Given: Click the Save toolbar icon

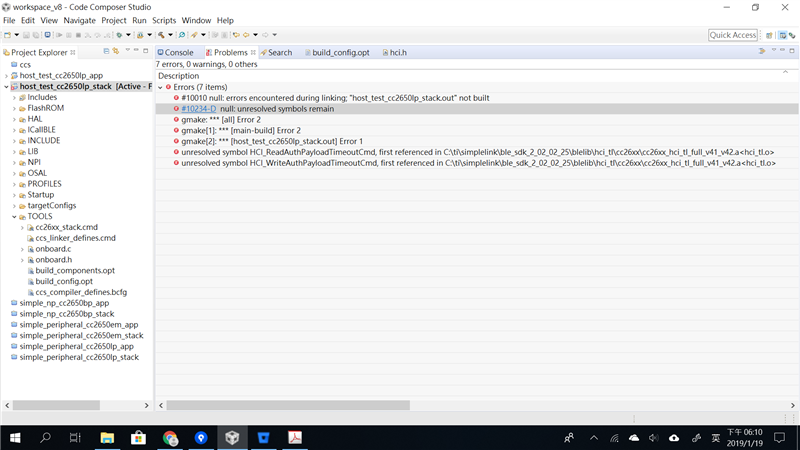Looking at the screenshot, I should point(26,35).
